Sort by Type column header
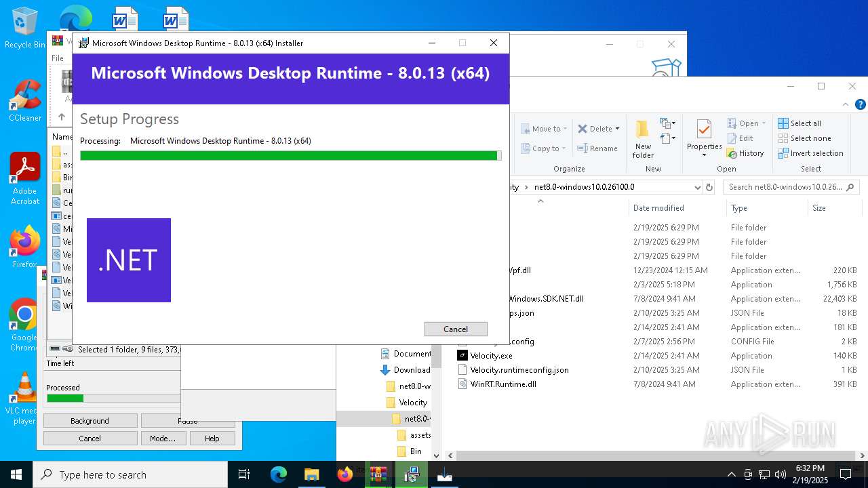The height and width of the screenshot is (488, 868). tap(739, 208)
